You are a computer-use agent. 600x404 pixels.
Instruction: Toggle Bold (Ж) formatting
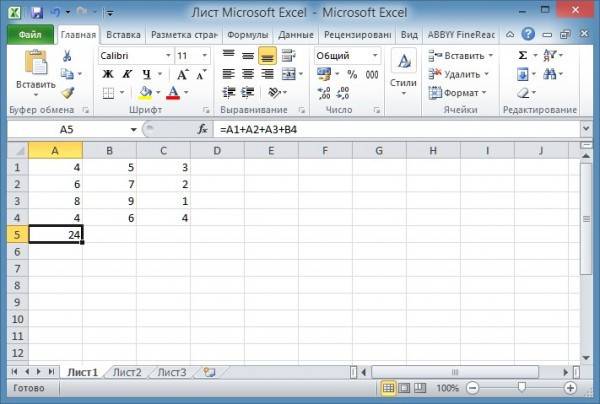pyautogui.click(x=107, y=75)
